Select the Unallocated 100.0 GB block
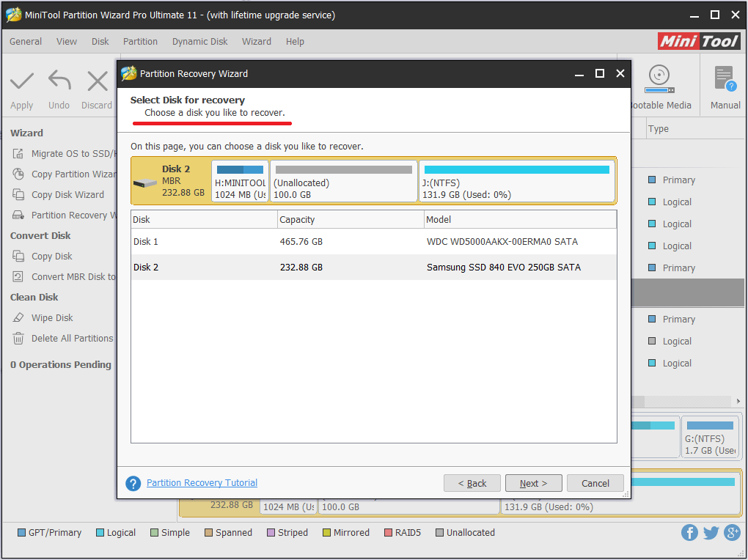The image size is (748, 560). (x=343, y=182)
